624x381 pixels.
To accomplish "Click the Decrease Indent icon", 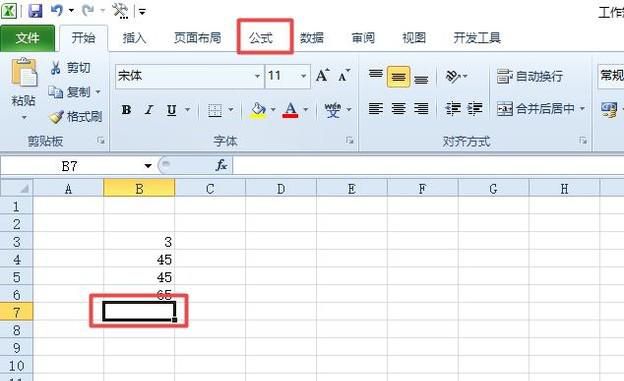I will [x=452, y=109].
